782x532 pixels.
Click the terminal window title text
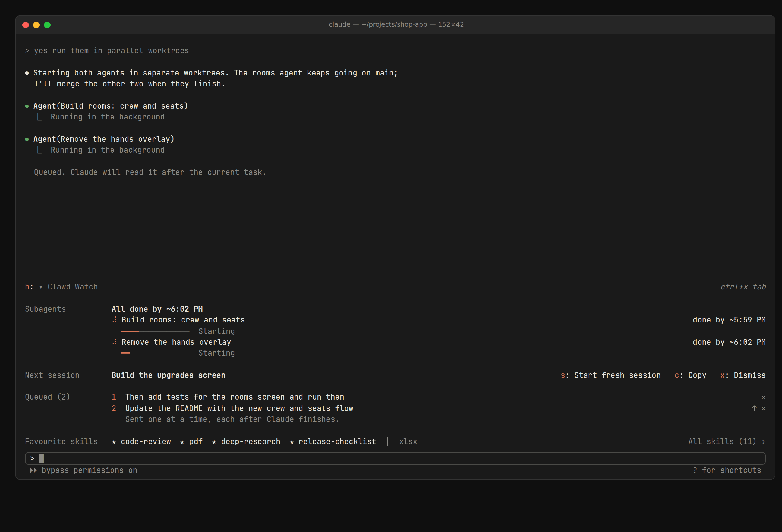[x=396, y=24]
